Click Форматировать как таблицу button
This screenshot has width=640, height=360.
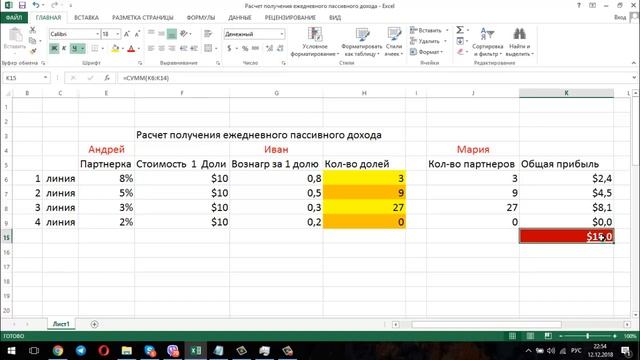point(362,42)
